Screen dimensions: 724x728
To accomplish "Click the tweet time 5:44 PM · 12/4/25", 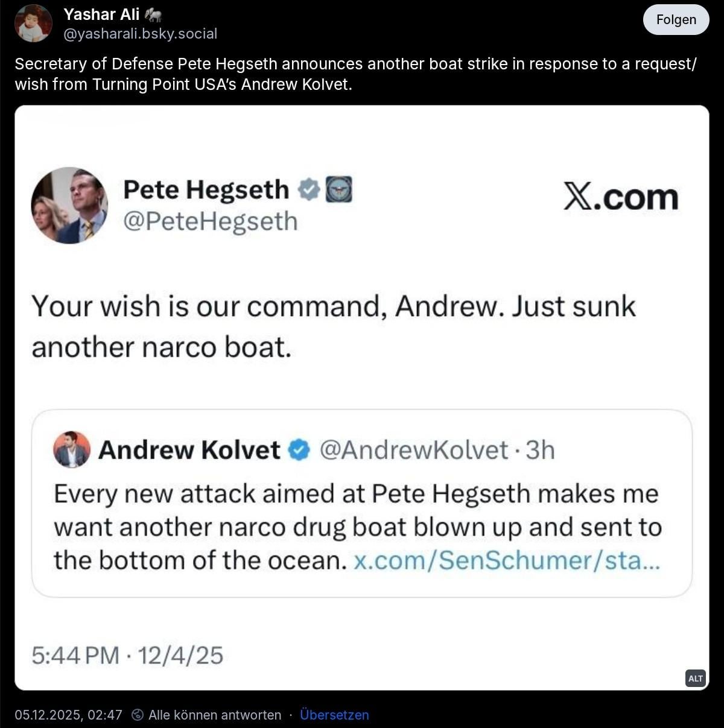I will point(127,655).
